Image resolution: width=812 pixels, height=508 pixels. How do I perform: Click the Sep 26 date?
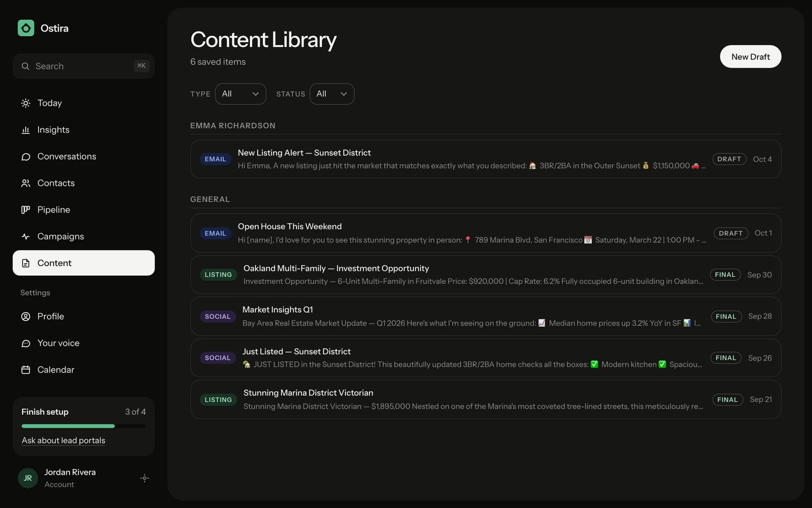tap(760, 358)
